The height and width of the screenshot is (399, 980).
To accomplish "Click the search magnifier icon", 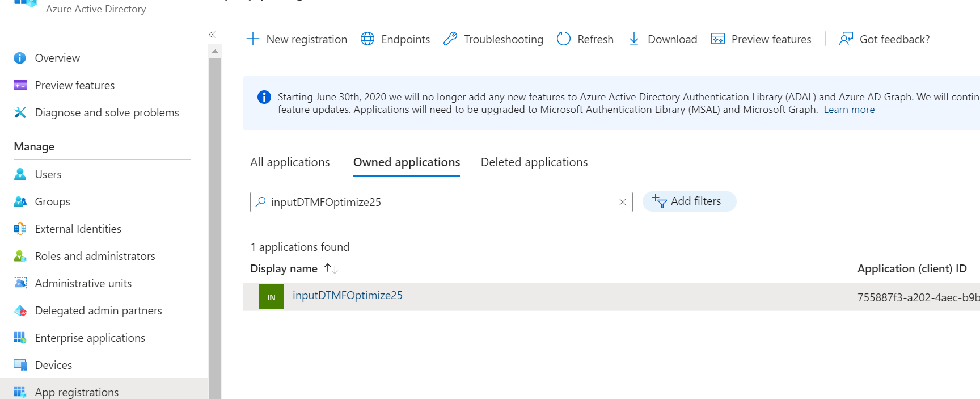I will [261, 201].
